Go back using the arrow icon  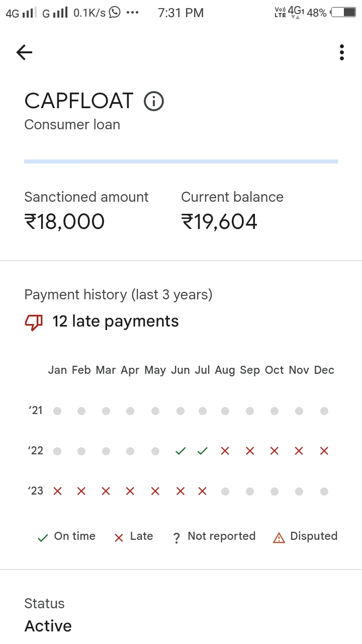(24, 52)
